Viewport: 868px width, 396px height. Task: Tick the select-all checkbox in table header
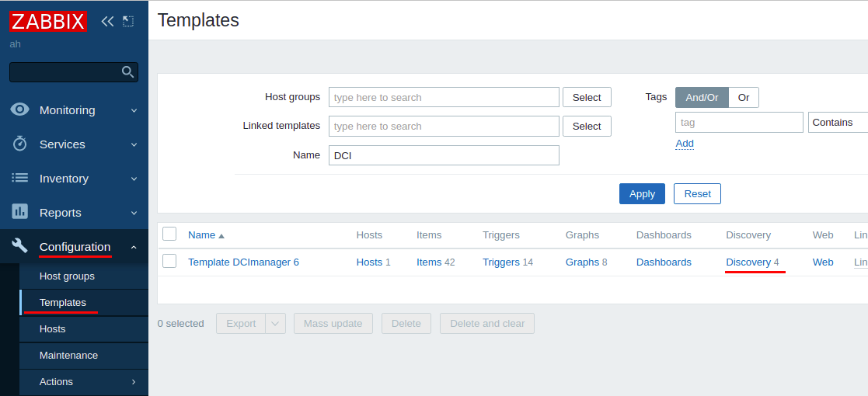169,234
